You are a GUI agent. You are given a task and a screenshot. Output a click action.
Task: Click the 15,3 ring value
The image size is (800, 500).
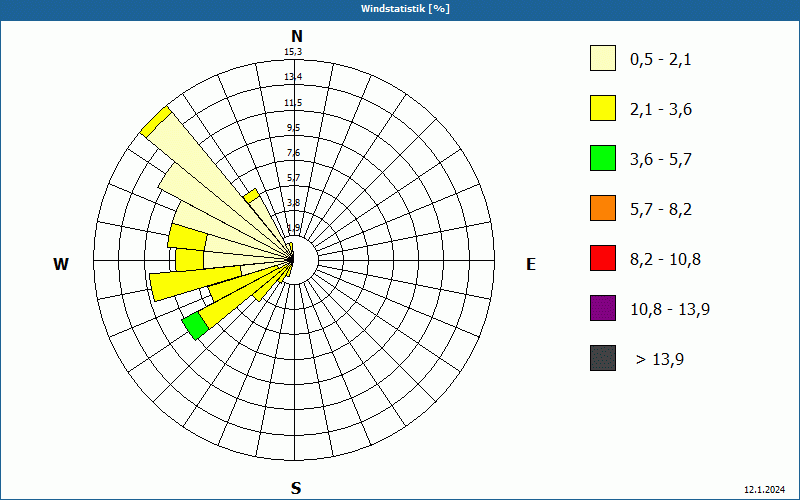(293, 52)
